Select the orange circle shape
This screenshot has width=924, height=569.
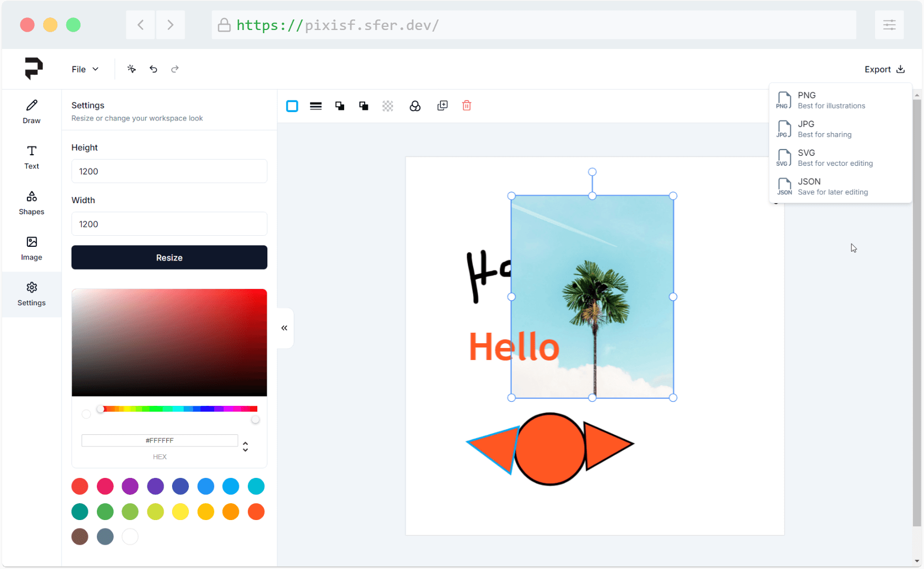[550, 449]
